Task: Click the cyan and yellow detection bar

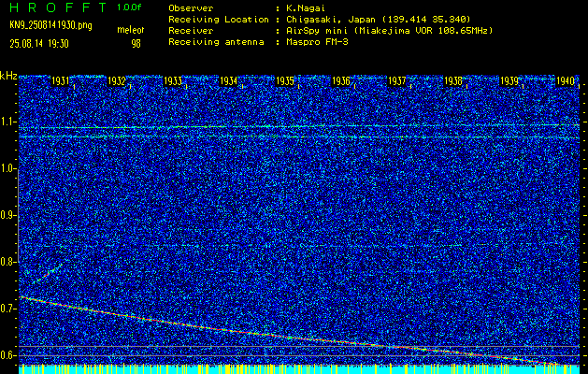Action: (299, 369)
